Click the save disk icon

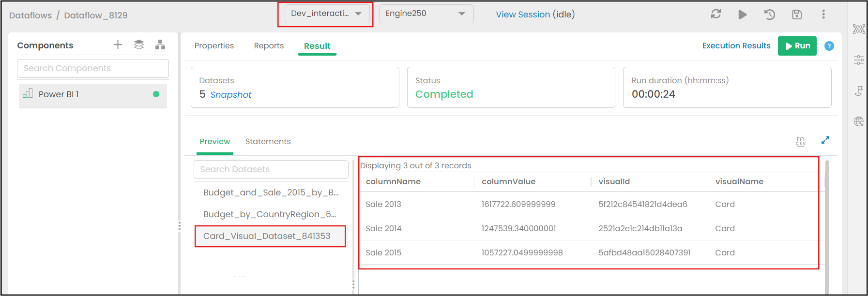pyautogui.click(x=796, y=15)
